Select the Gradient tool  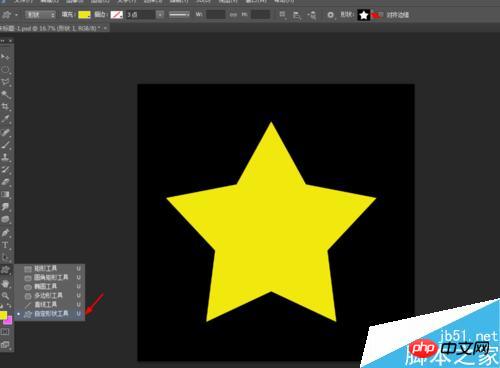click(x=5, y=194)
